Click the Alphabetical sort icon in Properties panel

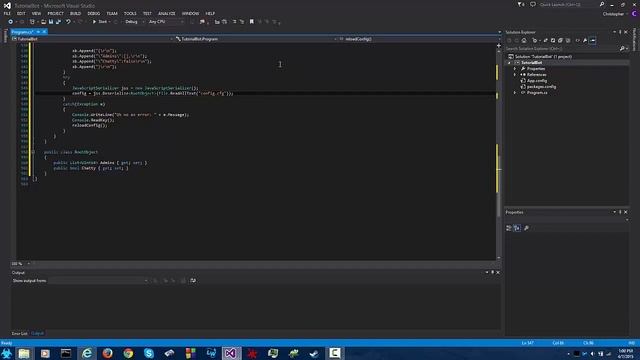click(517, 228)
